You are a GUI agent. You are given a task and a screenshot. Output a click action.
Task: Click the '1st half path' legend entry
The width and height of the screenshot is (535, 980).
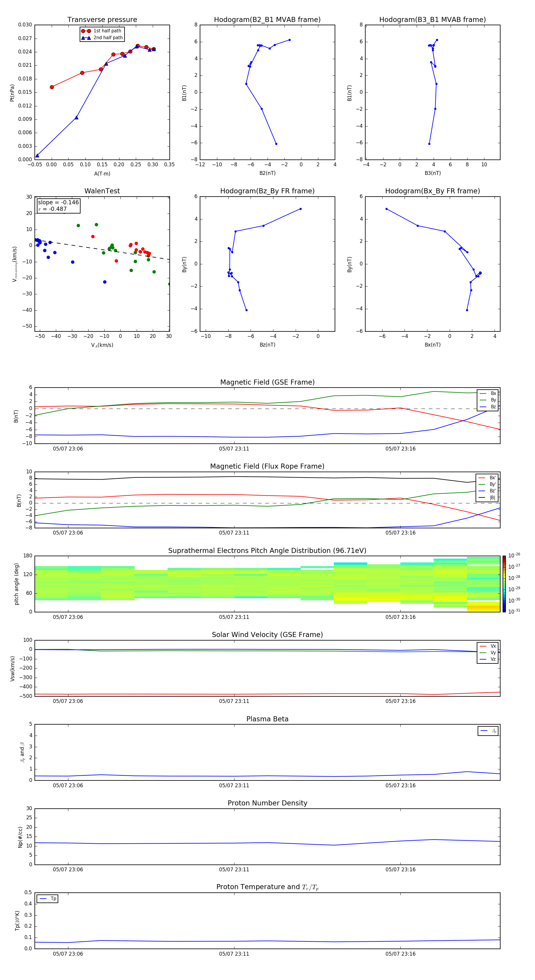pyautogui.click(x=101, y=31)
